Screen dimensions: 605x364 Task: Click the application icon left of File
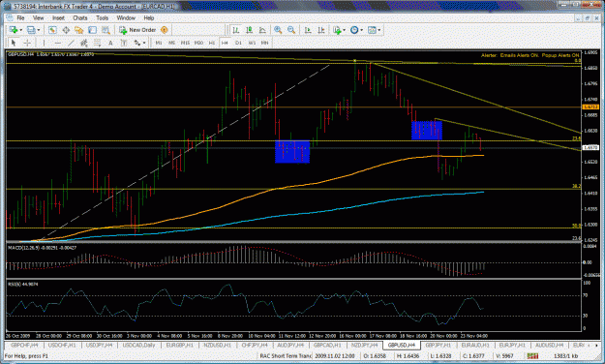[10, 17]
